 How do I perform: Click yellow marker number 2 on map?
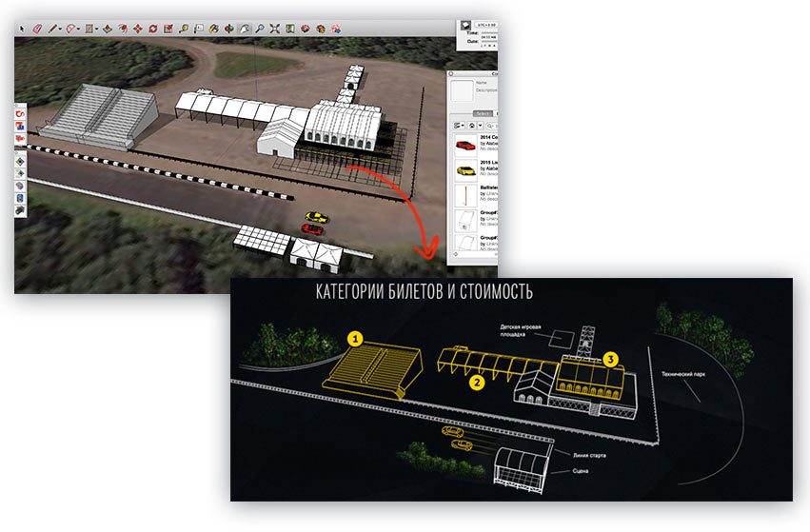point(478,382)
